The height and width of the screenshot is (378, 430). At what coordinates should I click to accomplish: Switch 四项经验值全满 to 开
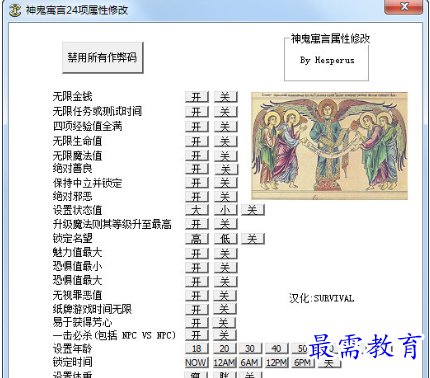[x=197, y=127]
